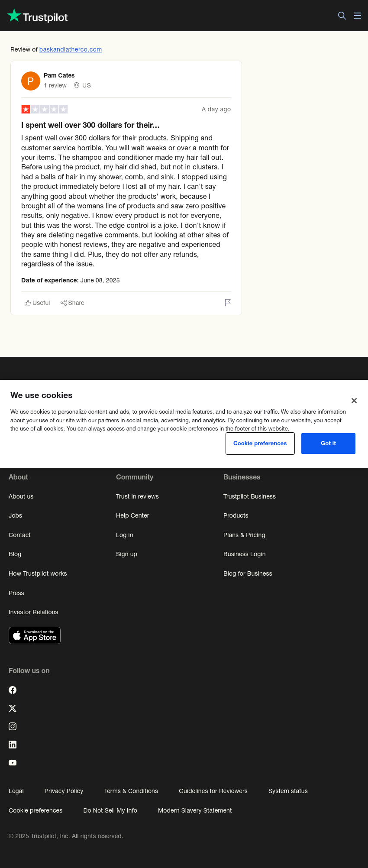Click Download on the App Store badge
368x868 pixels.
pos(35,635)
